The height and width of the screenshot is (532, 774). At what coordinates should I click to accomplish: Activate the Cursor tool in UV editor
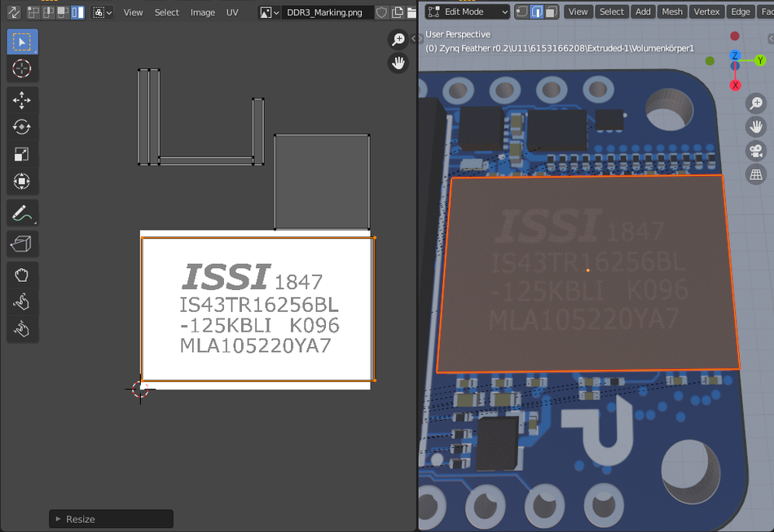(x=22, y=68)
